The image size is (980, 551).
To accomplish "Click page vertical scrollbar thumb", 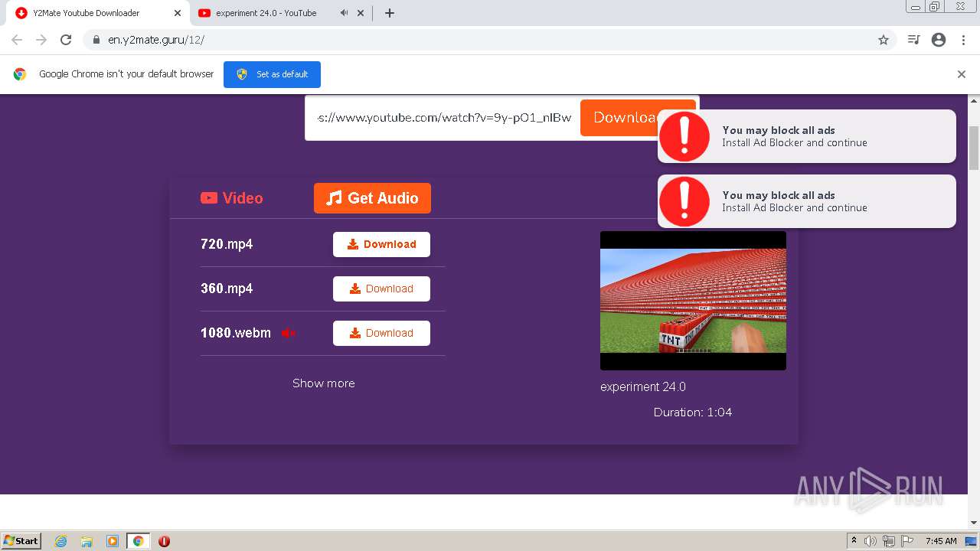I will click(974, 148).
